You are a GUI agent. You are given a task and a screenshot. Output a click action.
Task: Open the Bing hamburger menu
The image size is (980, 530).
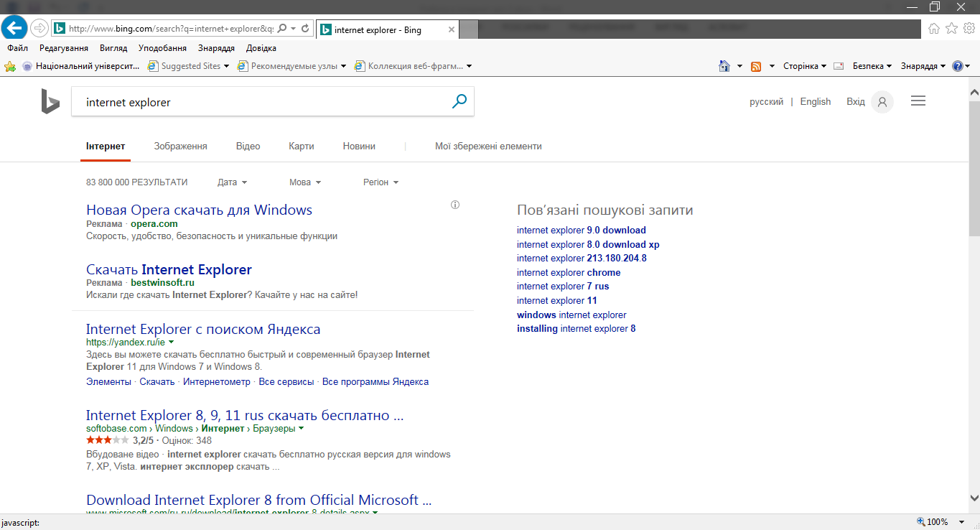(x=918, y=101)
